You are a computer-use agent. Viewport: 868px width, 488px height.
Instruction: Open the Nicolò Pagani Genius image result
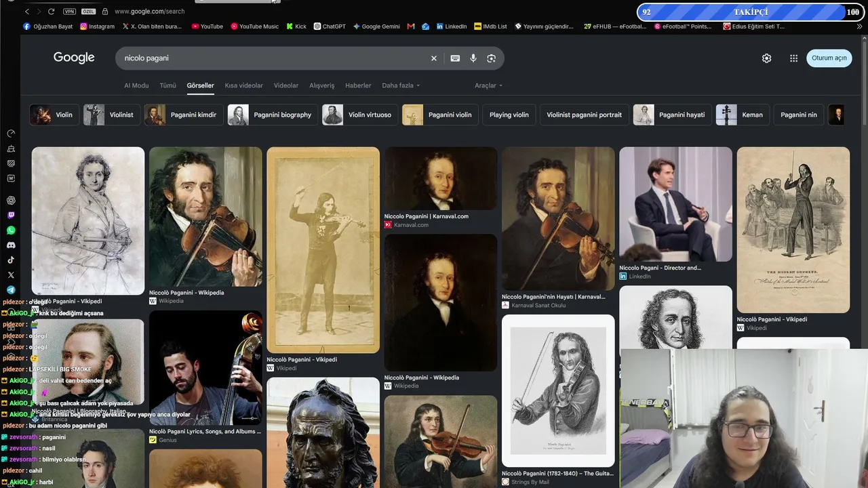click(x=205, y=368)
